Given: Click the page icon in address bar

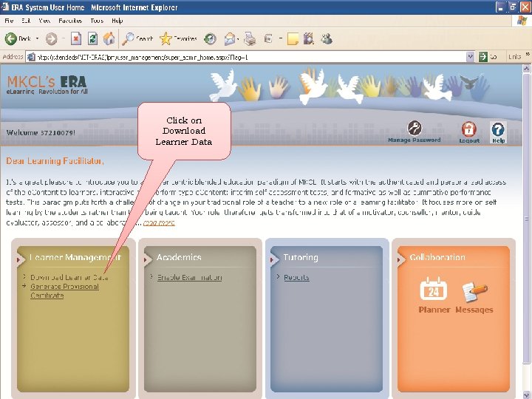Looking at the screenshot, I should [31, 57].
